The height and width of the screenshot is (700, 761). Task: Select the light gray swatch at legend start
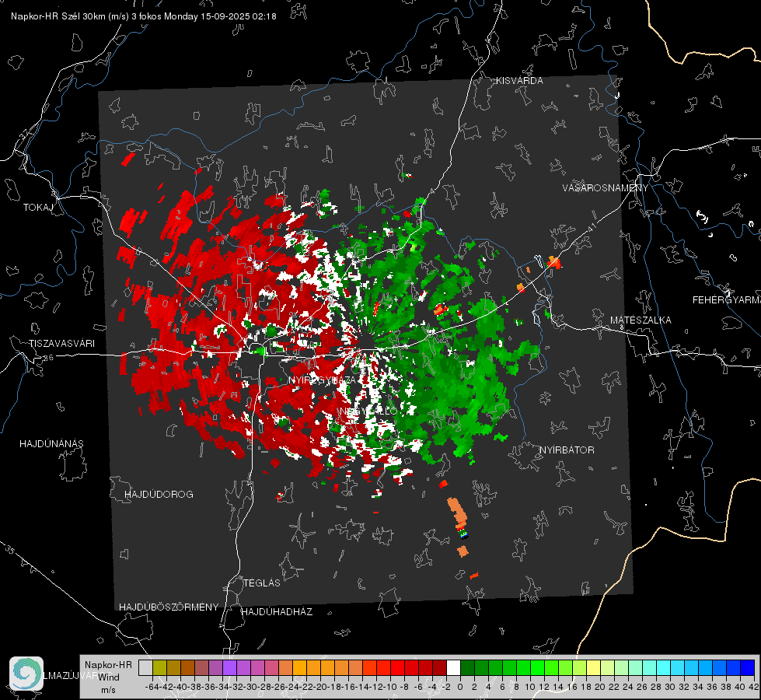coord(145,667)
